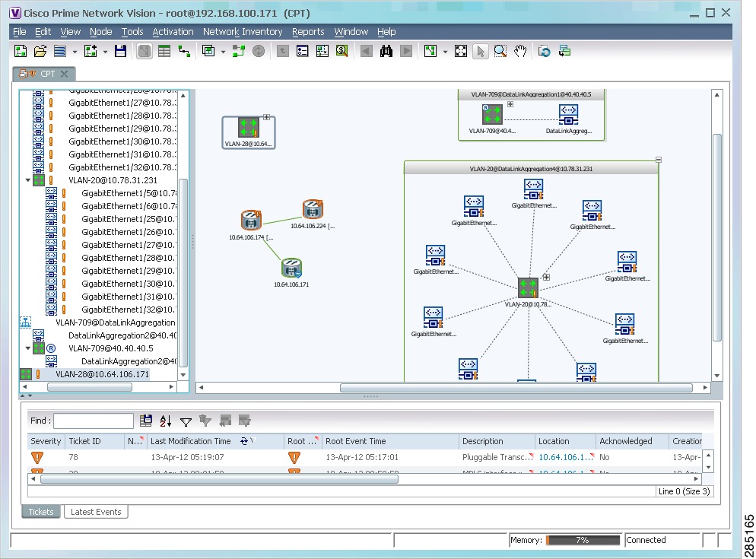Click the grayed circular refresh overlay icon
The width and height of the screenshot is (756, 559).
coord(259,51)
